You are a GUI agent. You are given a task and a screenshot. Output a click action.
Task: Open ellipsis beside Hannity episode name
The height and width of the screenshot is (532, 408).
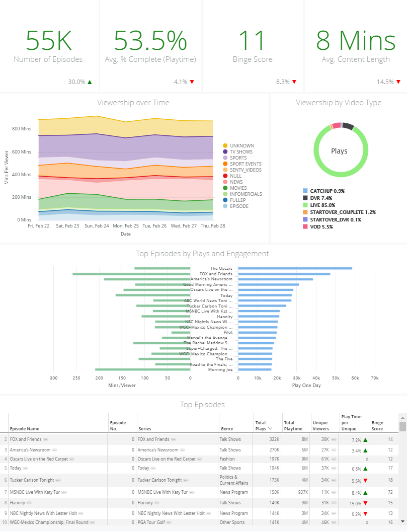tap(29, 503)
